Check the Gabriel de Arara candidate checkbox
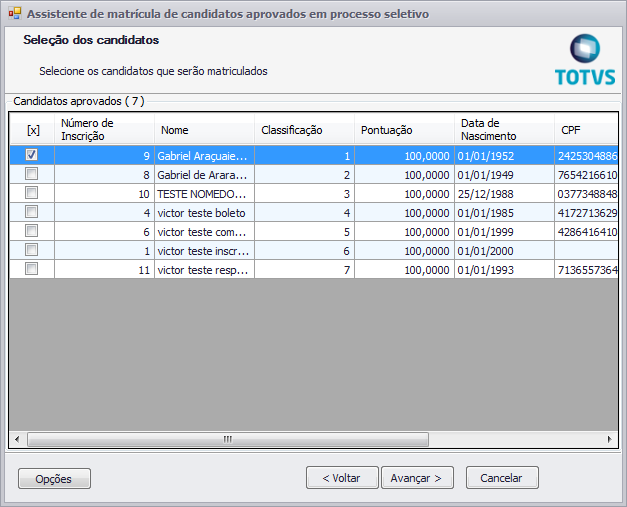The width and height of the screenshot is (627, 507). (32, 174)
